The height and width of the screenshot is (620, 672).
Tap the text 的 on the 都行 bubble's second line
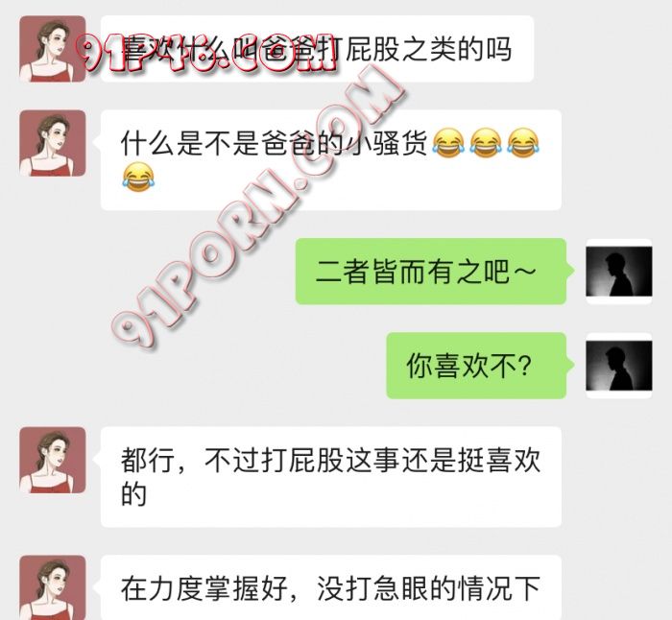coord(133,494)
